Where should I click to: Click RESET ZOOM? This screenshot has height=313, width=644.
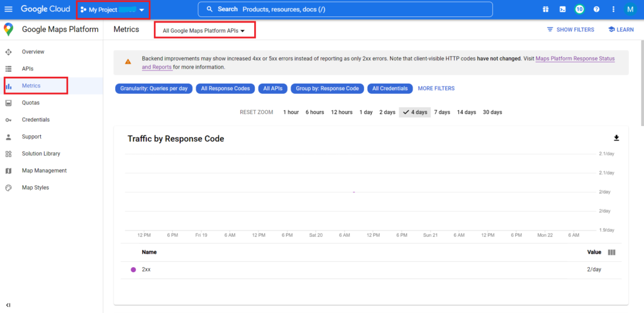[257, 112]
